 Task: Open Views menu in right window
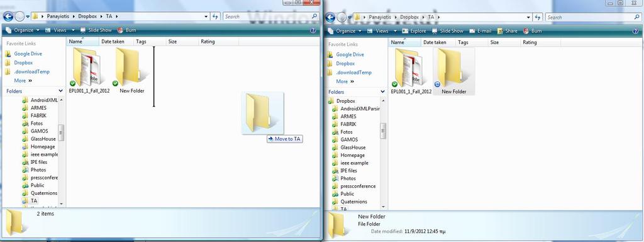click(x=382, y=31)
